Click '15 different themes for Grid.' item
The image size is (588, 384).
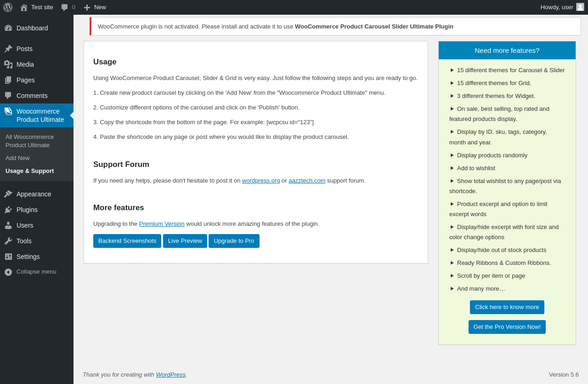[494, 83]
